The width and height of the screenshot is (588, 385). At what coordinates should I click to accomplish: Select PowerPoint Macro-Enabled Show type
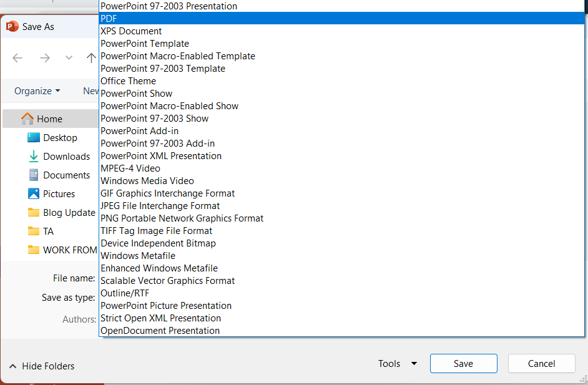(x=341, y=105)
